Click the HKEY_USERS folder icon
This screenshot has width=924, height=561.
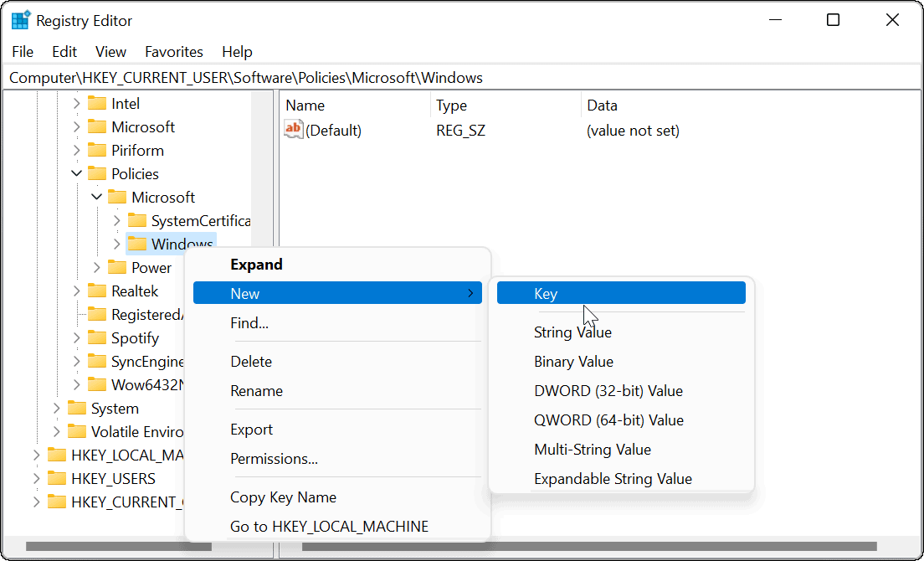click(x=59, y=478)
